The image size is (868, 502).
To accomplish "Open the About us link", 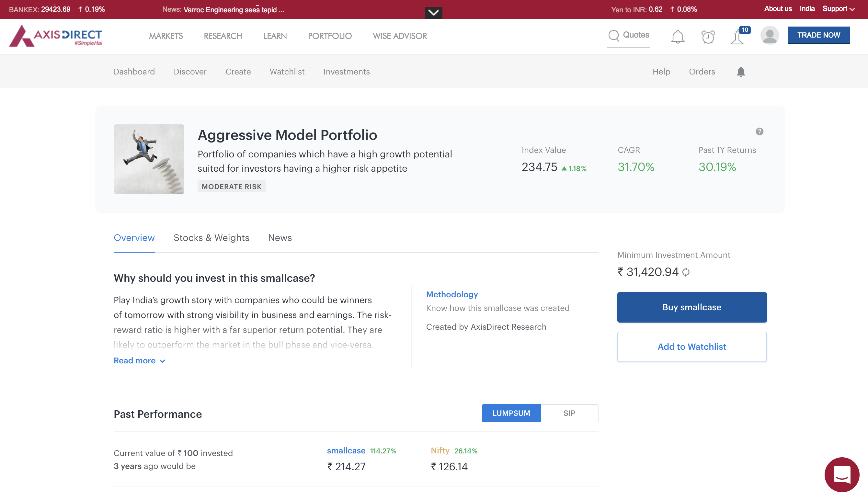I will click(778, 9).
